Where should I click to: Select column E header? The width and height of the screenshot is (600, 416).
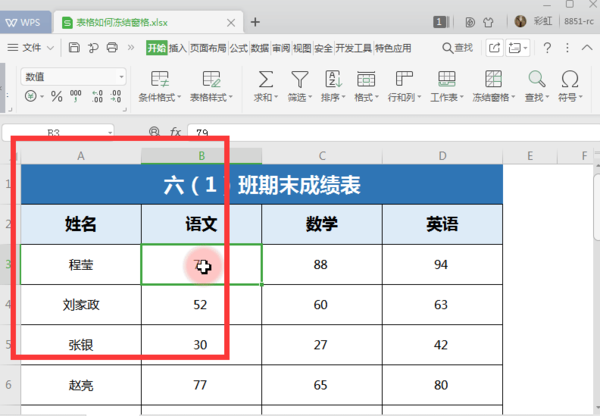(530, 156)
